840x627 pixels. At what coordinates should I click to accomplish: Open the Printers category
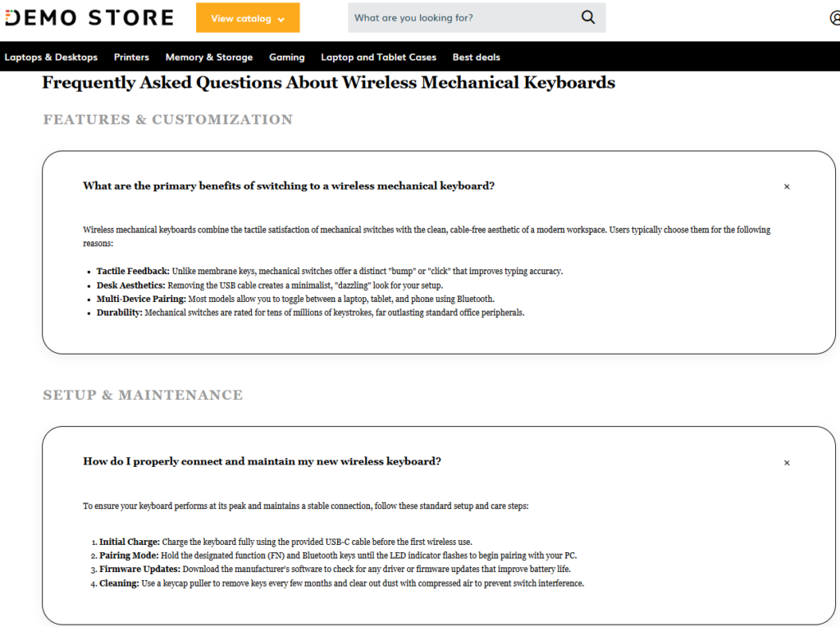[x=131, y=57]
